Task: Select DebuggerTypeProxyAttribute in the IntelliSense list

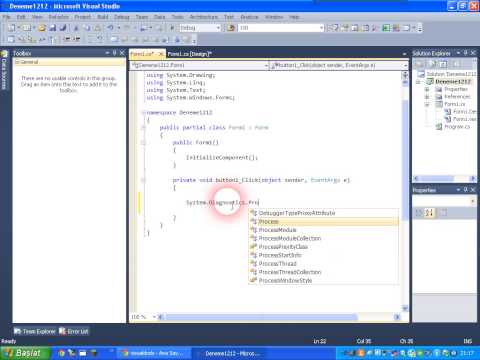Action: [324, 213]
